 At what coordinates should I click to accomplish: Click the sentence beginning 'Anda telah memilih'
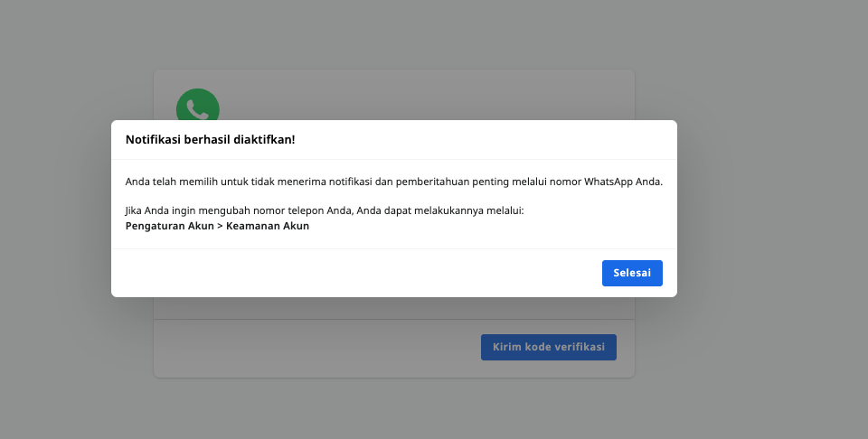pyautogui.click(x=394, y=182)
